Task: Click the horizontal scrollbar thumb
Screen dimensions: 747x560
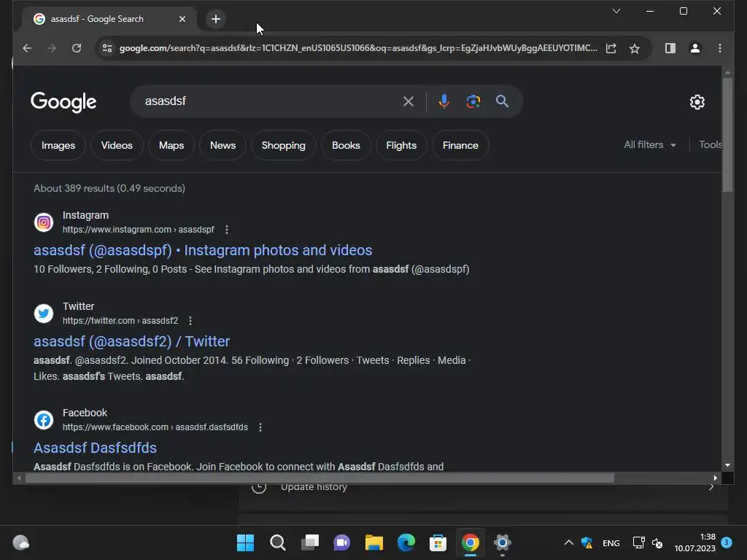Action: [x=320, y=478]
